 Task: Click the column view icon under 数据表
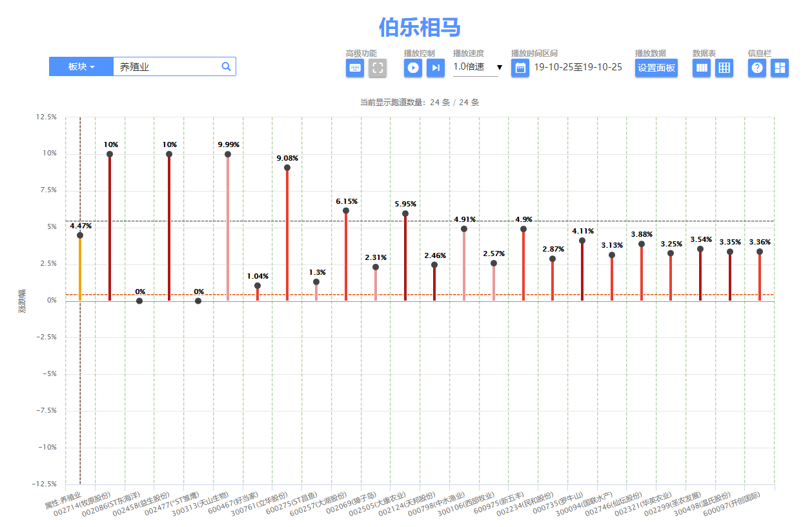702,68
